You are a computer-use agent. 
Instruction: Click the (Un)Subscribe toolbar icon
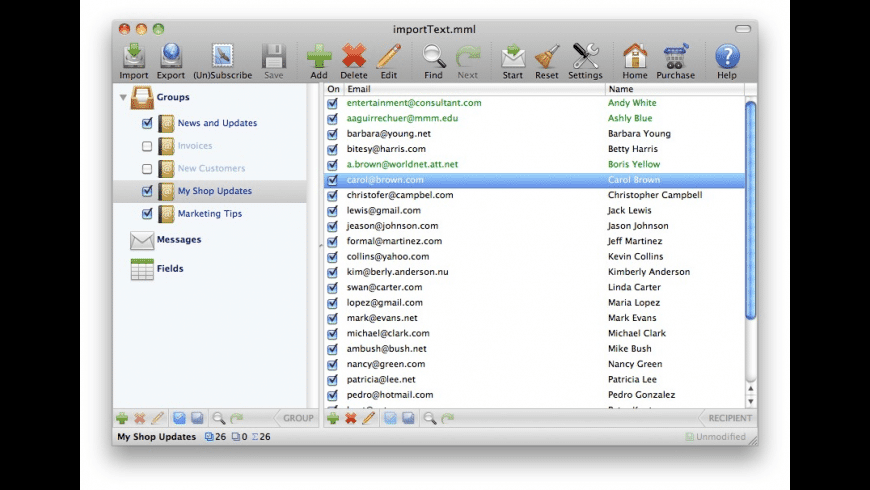pyautogui.click(x=223, y=57)
